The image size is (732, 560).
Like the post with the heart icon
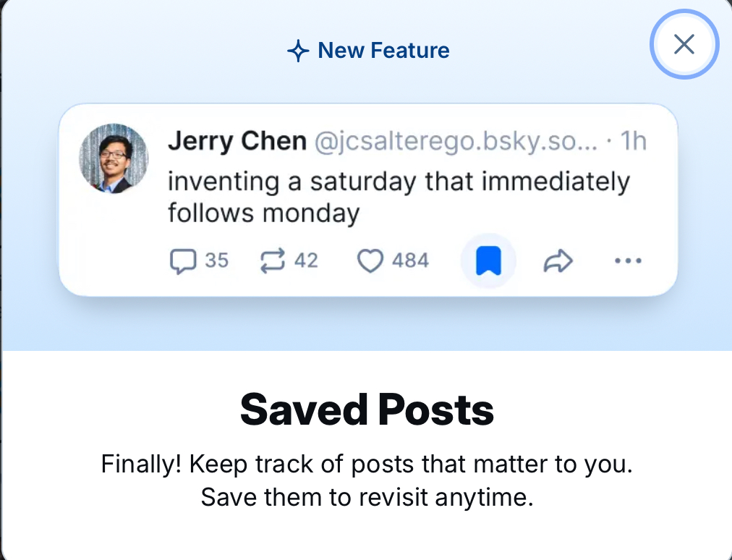(x=370, y=261)
